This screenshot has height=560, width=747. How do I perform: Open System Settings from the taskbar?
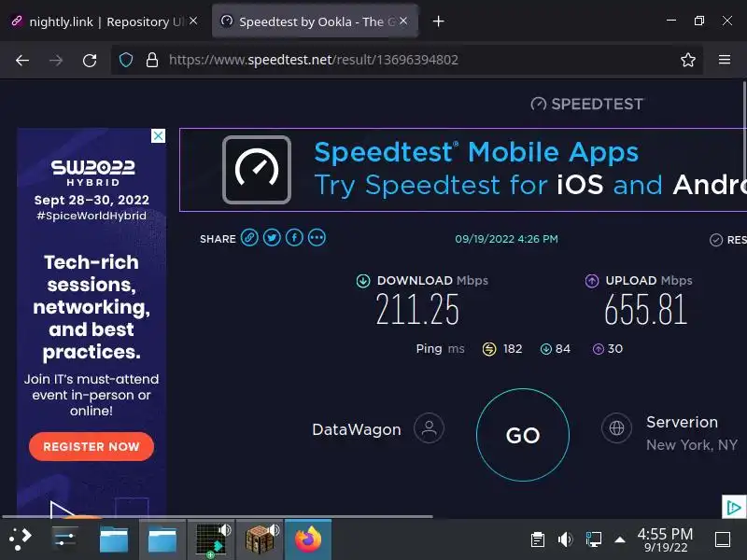point(64,539)
